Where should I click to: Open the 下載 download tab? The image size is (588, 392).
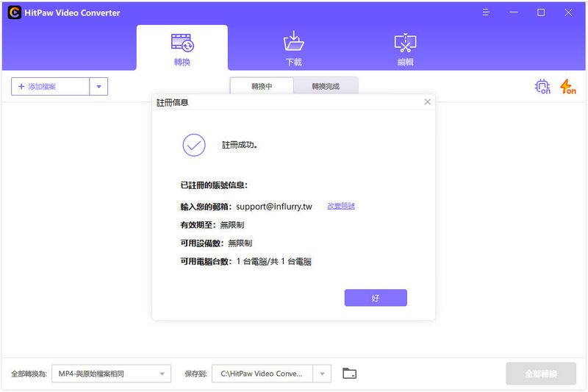[x=293, y=49]
